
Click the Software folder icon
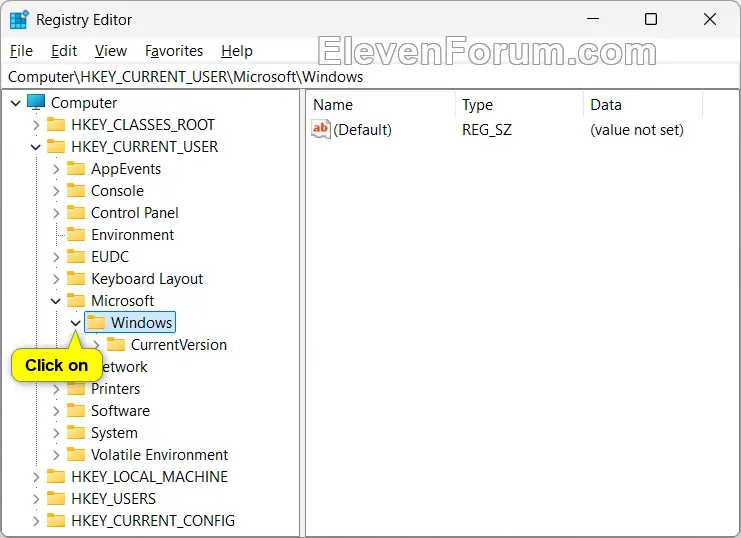tap(76, 410)
